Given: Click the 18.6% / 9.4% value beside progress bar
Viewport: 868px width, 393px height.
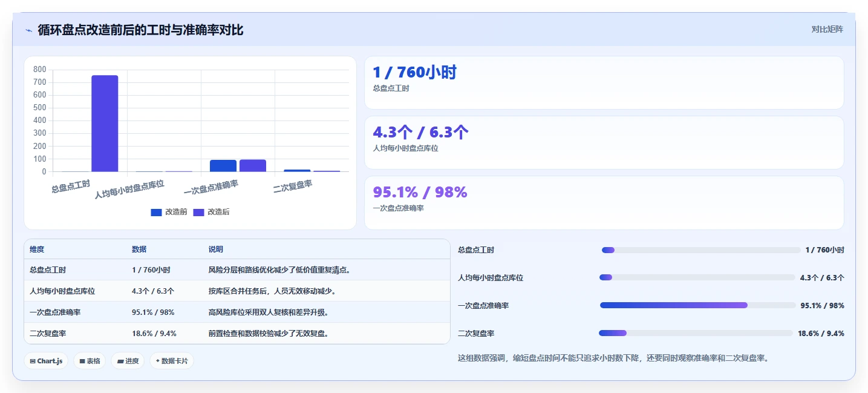Looking at the screenshot, I should coord(821,334).
